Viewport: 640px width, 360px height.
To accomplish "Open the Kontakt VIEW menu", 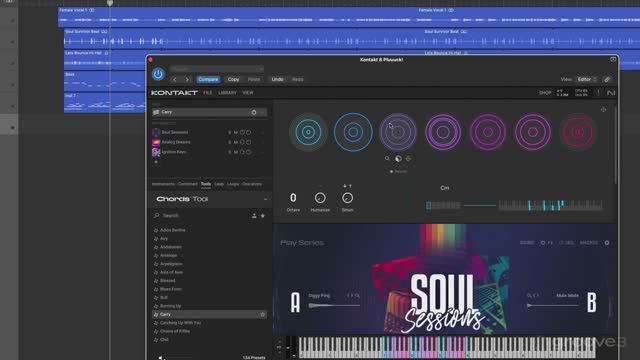I will pos(248,93).
